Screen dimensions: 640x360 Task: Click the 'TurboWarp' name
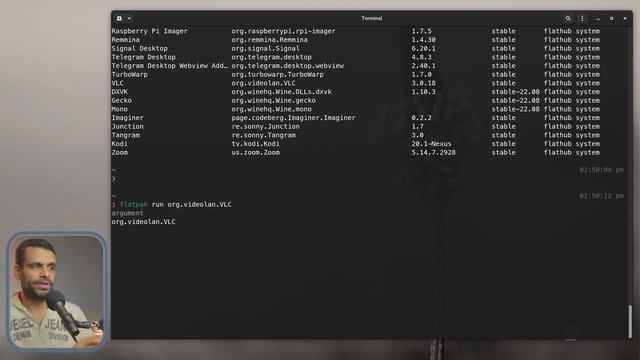pos(129,74)
